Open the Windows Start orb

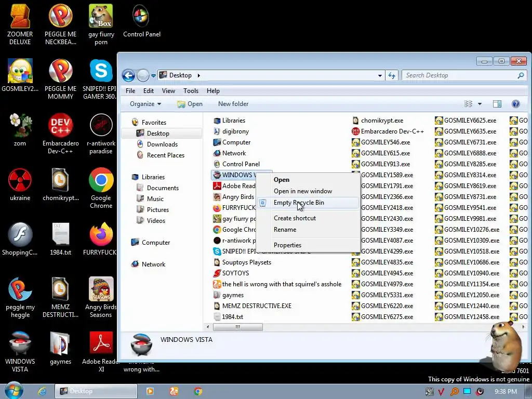tap(14, 390)
